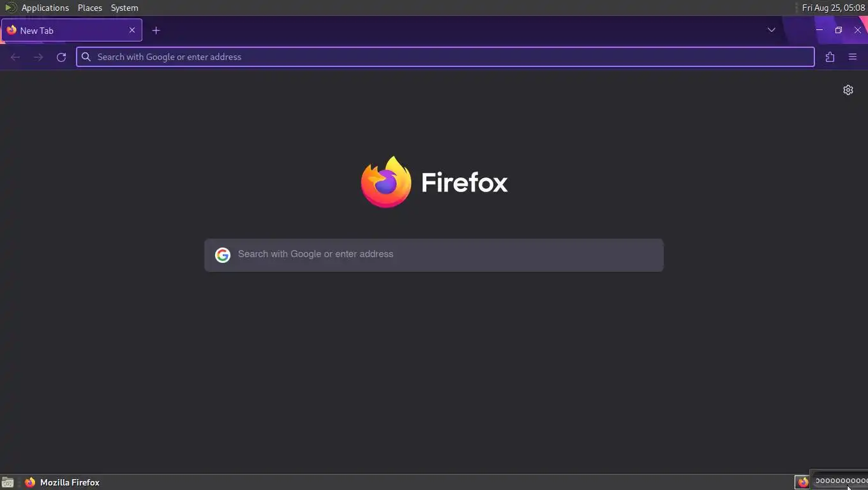868x490 pixels.
Task: Open the Firefox hamburger application menu
Action: pos(853,57)
